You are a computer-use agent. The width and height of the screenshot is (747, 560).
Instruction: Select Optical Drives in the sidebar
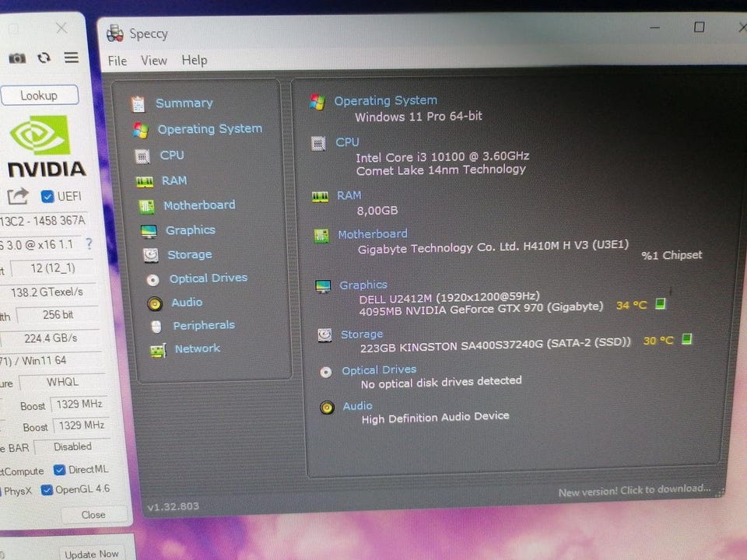209,278
